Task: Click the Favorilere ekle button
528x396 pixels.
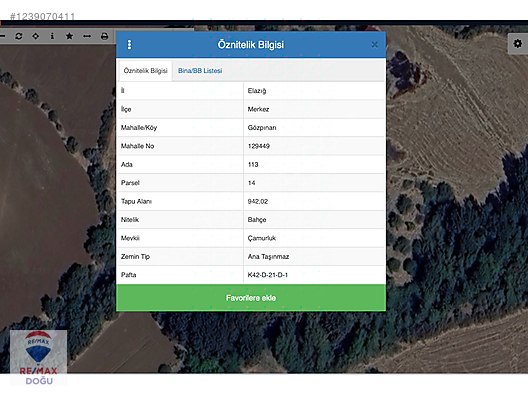Action: (251, 298)
